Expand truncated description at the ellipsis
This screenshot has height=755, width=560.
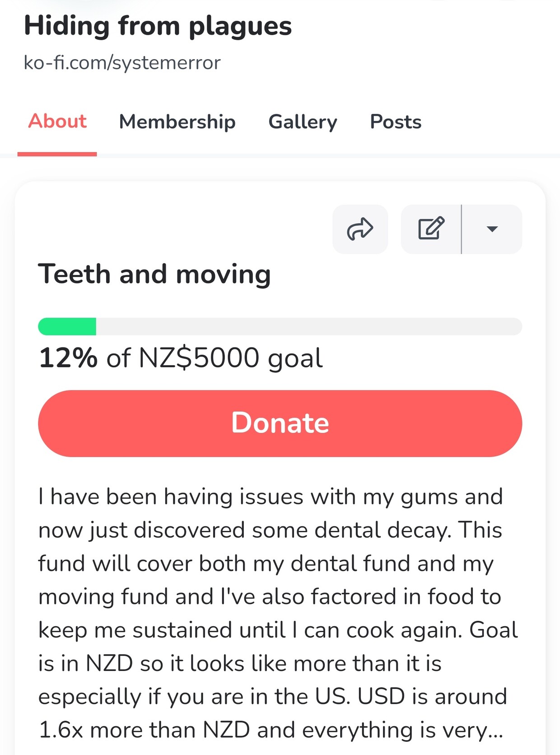click(495, 731)
